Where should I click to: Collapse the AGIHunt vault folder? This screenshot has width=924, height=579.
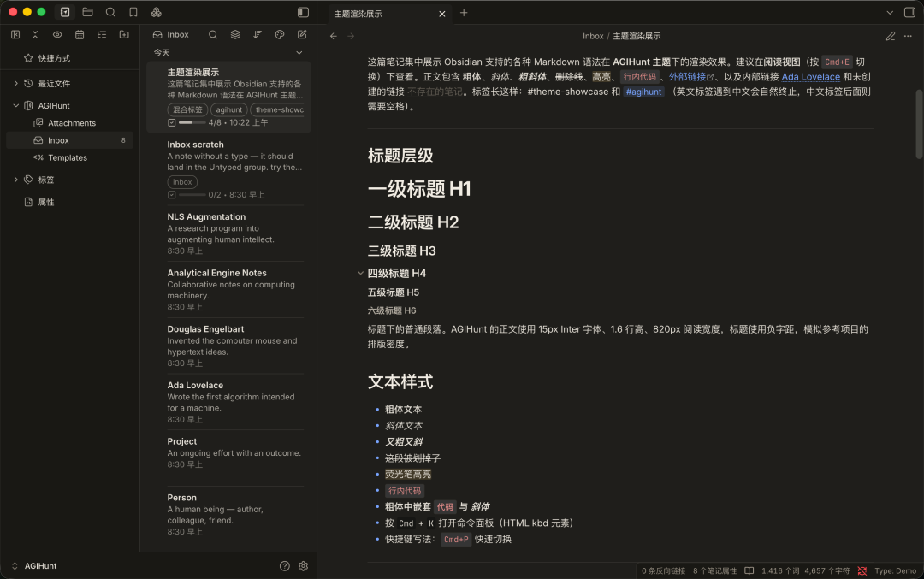(x=15, y=106)
